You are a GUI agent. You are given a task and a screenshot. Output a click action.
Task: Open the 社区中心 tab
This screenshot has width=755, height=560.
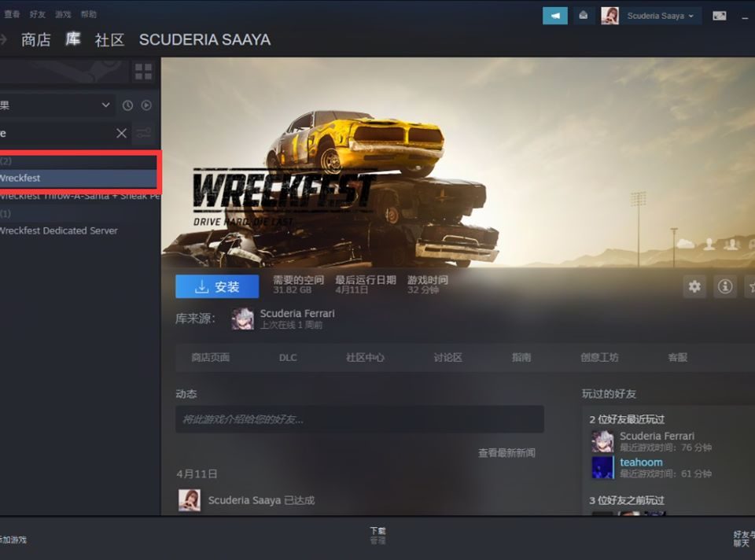[x=365, y=357]
